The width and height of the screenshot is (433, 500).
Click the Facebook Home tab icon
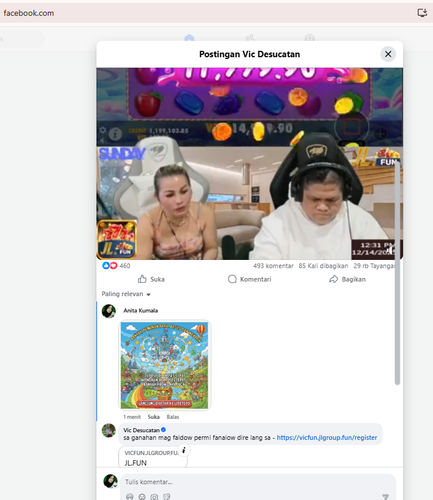[x=189, y=38]
